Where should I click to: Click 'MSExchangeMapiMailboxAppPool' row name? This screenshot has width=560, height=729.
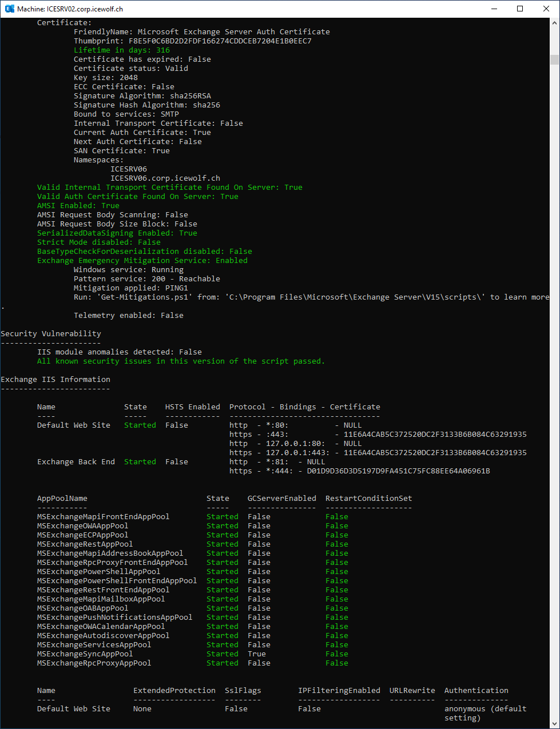pyautogui.click(x=101, y=599)
